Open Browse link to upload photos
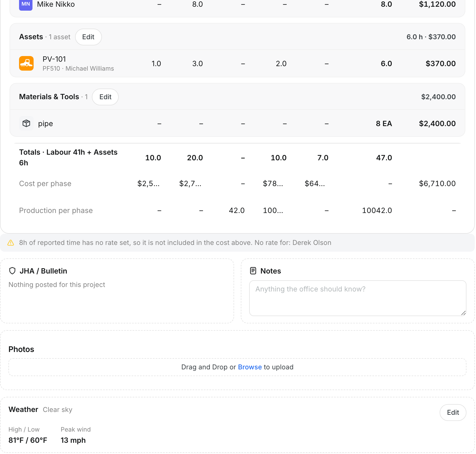Image resolution: width=476 pixels, height=454 pixels. (x=250, y=367)
